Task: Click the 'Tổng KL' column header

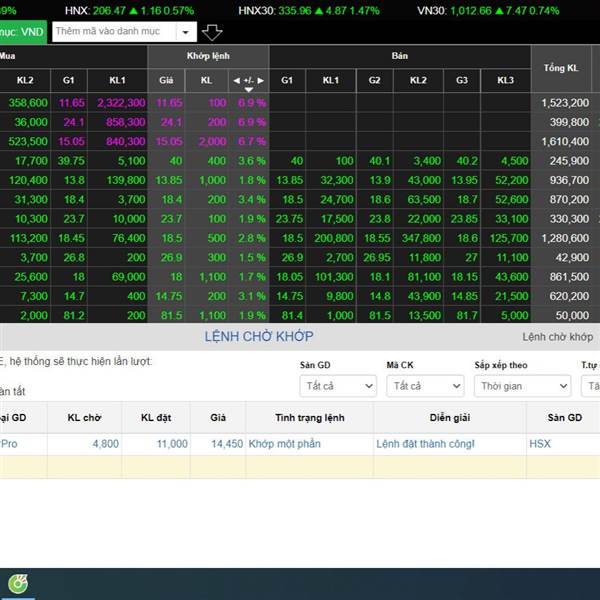Action: point(561,67)
